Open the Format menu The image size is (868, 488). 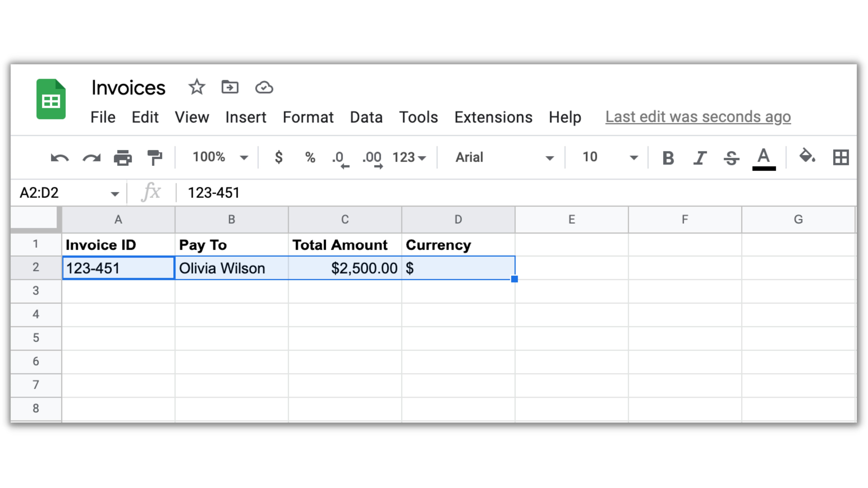pyautogui.click(x=308, y=117)
